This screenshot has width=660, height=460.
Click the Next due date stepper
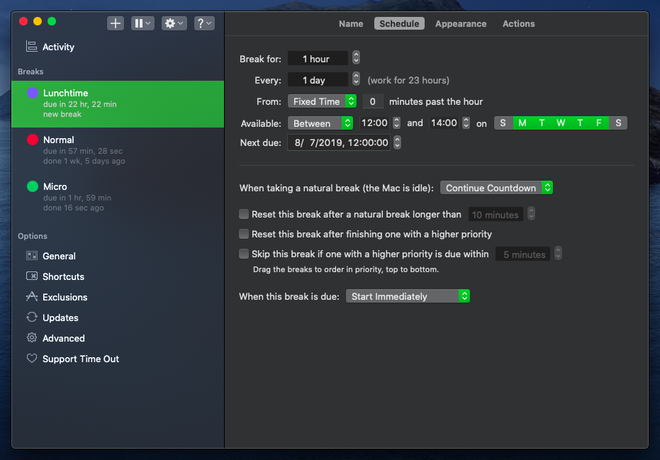point(397,142)
